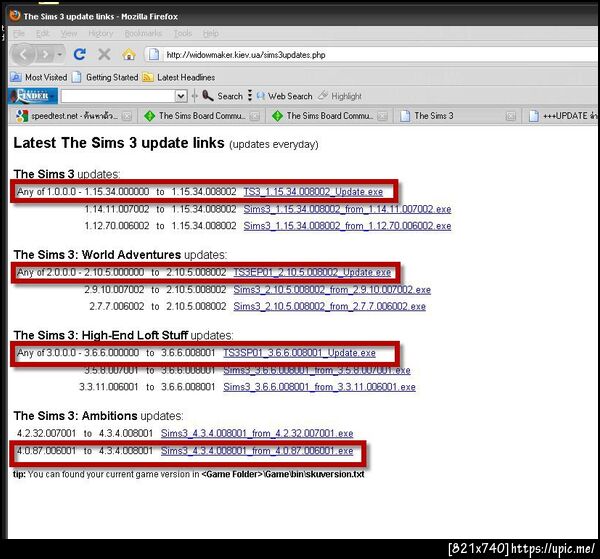Close the speedtest.net tab
The height and width of the screenshot is (559, 600).
(127, 116)
